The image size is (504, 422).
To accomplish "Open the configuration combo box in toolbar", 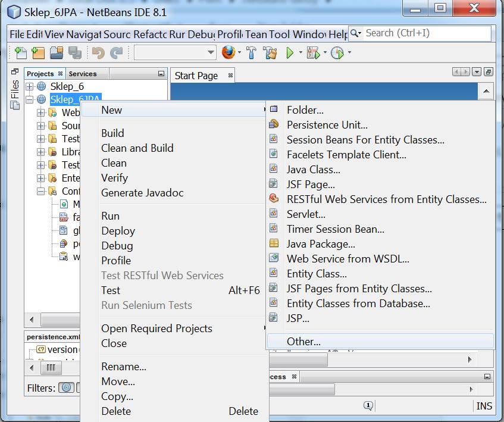I will click(x=175, y=52).
